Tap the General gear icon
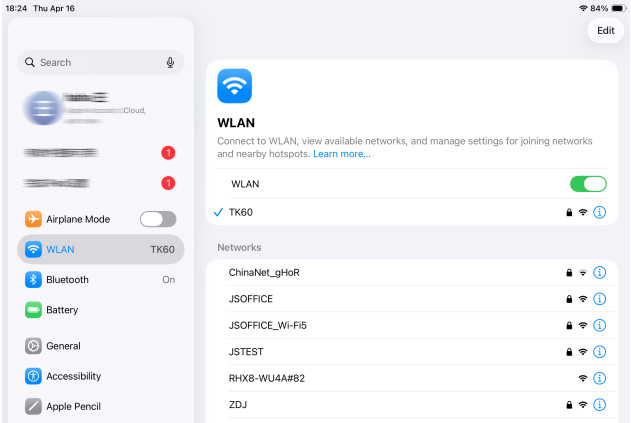 click(33, 346)
